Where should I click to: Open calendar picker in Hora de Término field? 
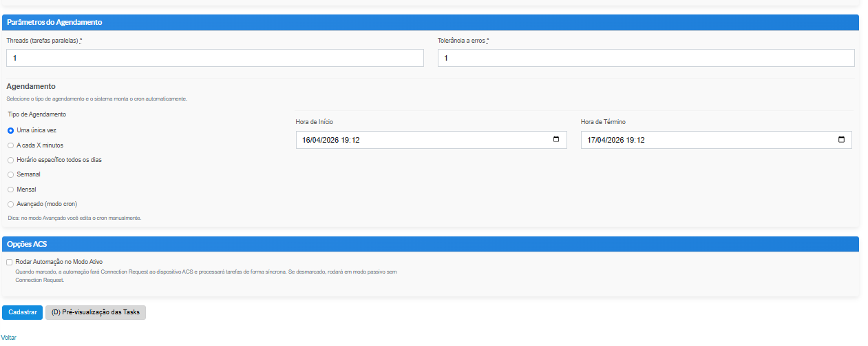point(841,140)
